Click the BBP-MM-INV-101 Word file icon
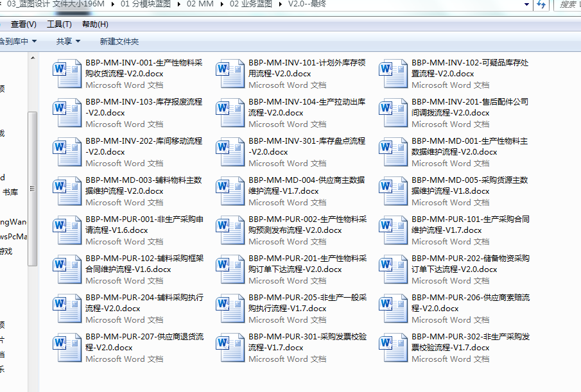The height and width of the screenshot is (392, 581). (230, 74)
